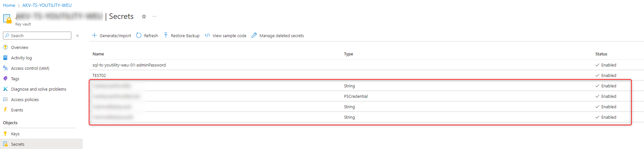This screenshot has height=149, width=644.
Task: Click the Keys icon under Objects
Action: pos(6,134)
